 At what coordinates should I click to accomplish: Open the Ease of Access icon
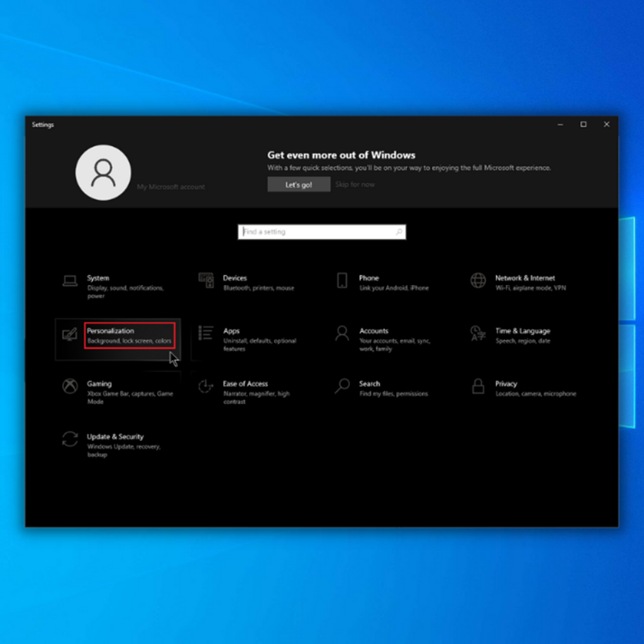(206, 386)
